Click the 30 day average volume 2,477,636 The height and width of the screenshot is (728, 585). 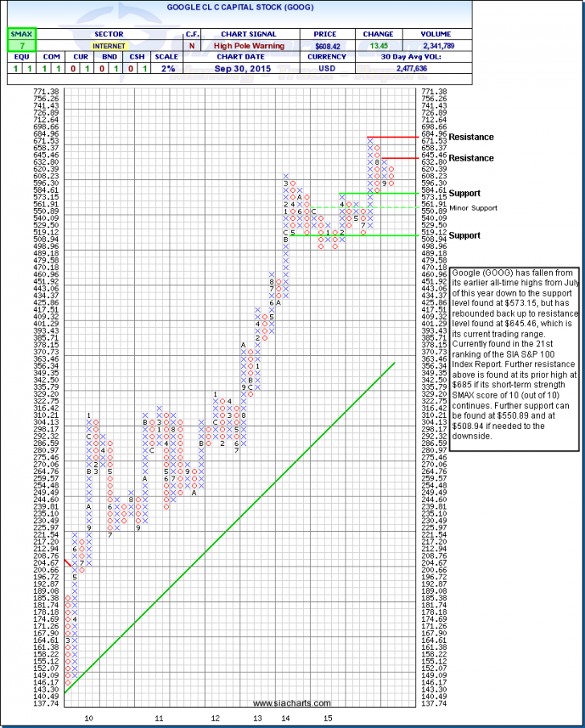pos(434,69)
